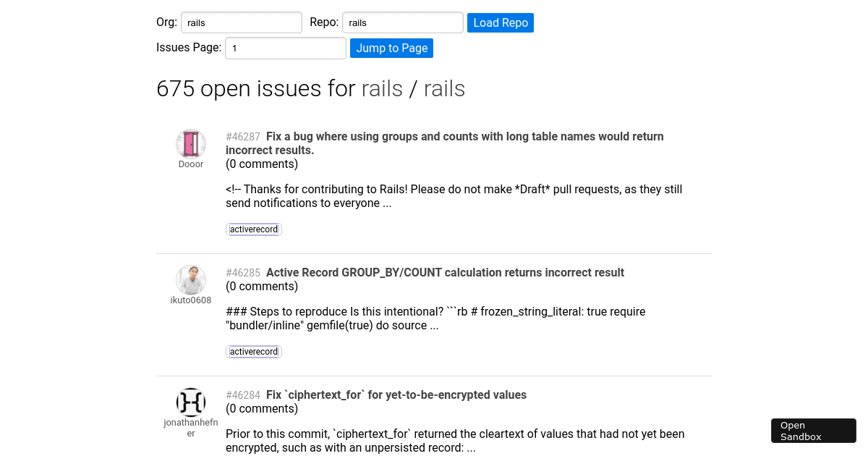Click jonathanhefner's avatar image
This screenshot has height=456, width=868.
click(x=190, y=402)
